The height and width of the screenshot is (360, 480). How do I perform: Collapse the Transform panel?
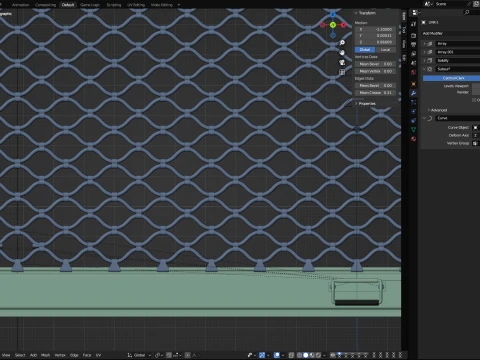click(x=356, y=13)
